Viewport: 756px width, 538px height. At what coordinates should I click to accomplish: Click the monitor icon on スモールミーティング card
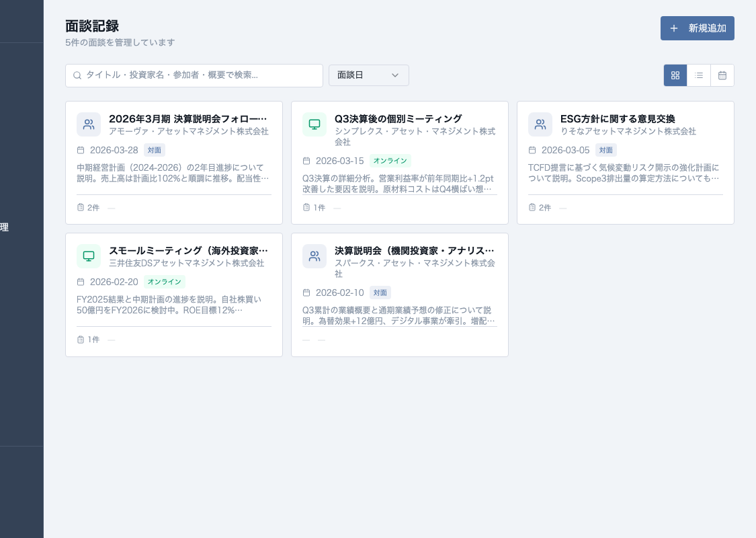89,256
